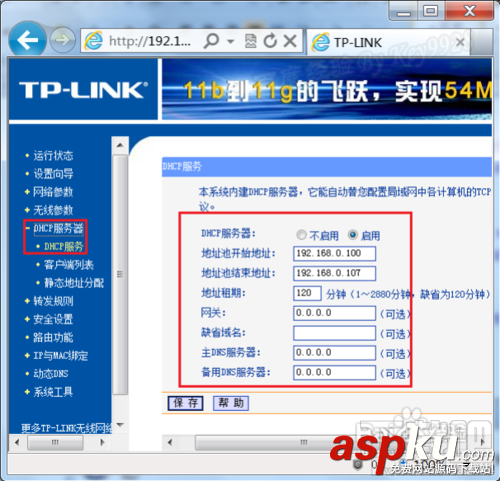Image resolution: width=500 pixels, height=481 pixels.
Task: Expand 网络参数 menu section
Action: pos(53,192)
